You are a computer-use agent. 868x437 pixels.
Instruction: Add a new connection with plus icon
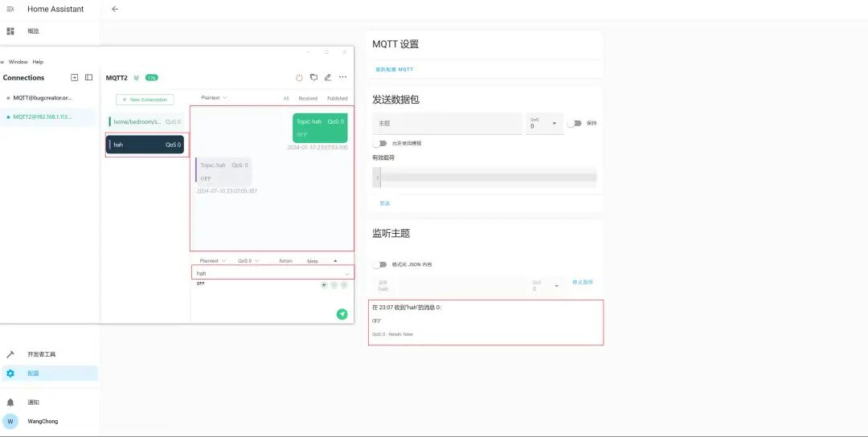(x=74, y=77)
